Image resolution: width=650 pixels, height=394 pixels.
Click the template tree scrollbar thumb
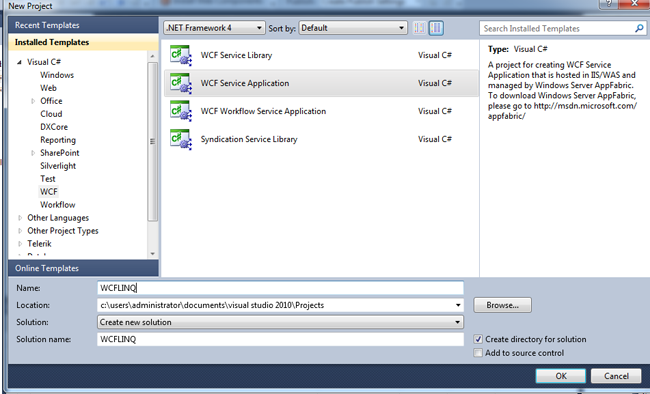(x=152, y=141)
